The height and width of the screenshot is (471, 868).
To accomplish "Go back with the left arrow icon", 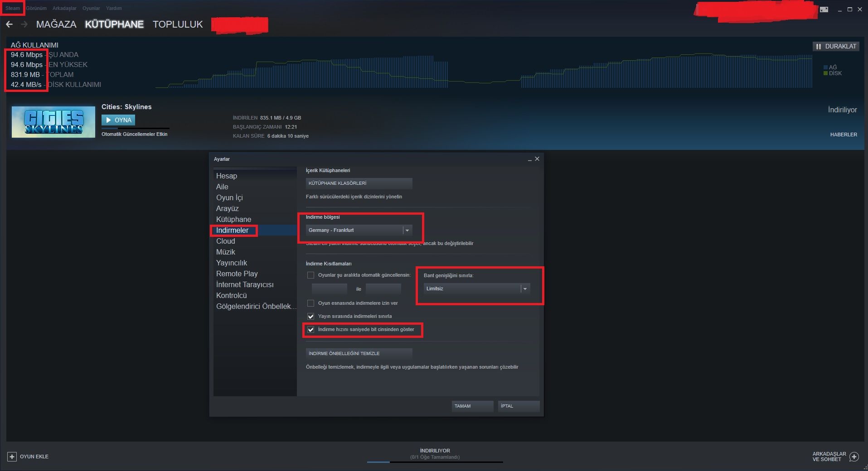I will click(10, 24).
